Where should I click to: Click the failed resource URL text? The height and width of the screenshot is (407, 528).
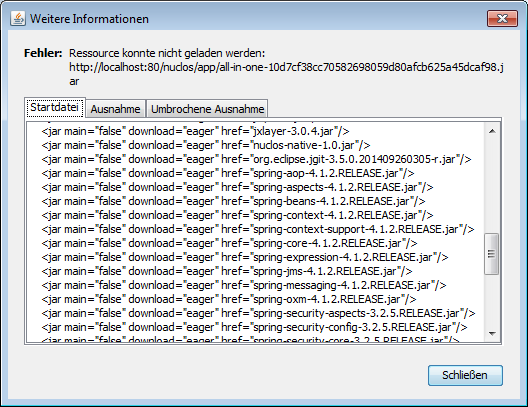[x=286, y=74]
